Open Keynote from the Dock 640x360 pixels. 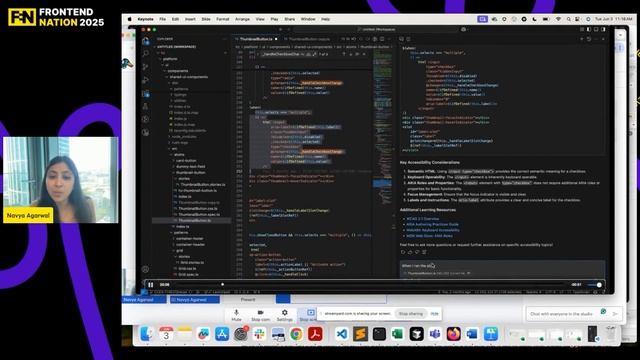[x=491, y=334]
